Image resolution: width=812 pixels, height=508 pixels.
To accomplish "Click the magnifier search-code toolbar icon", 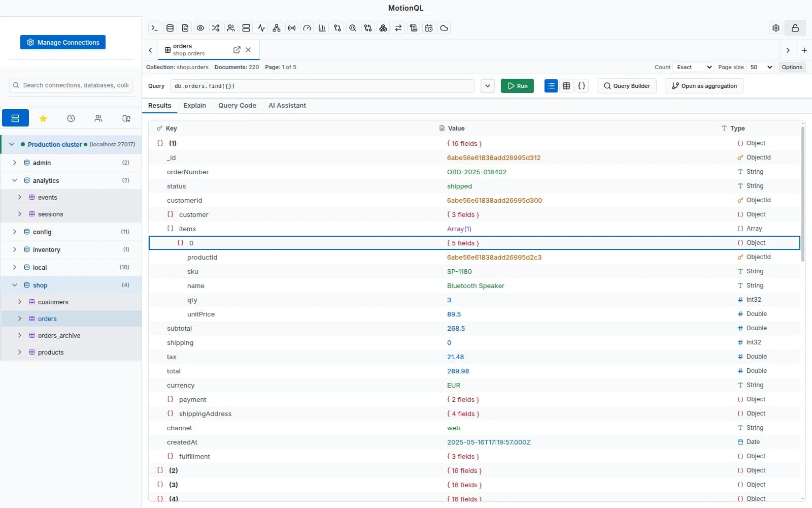I will coord(353,28).
